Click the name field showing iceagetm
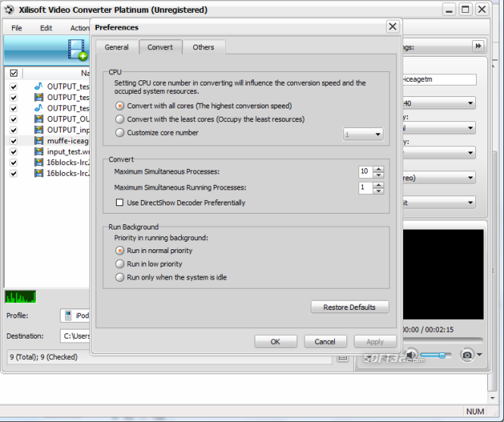 pyautogui.click(x=439, y=80)
